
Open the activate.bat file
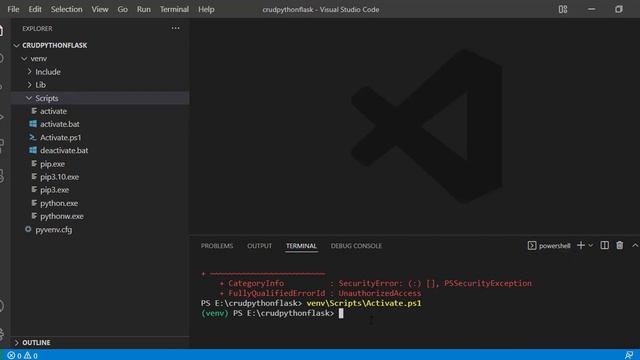(x=60, y=124)
